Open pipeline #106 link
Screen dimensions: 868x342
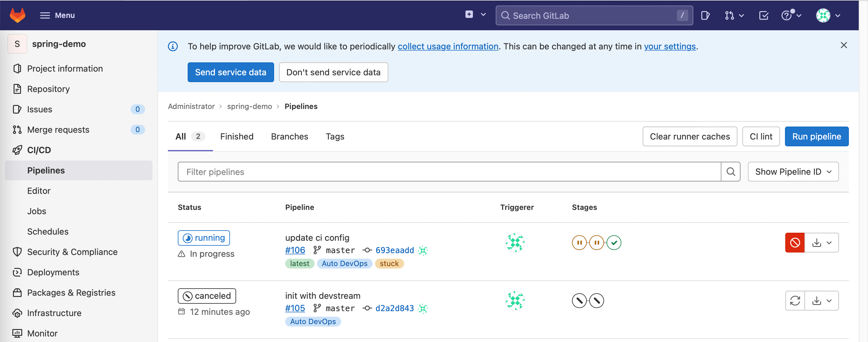pos(295,250)
